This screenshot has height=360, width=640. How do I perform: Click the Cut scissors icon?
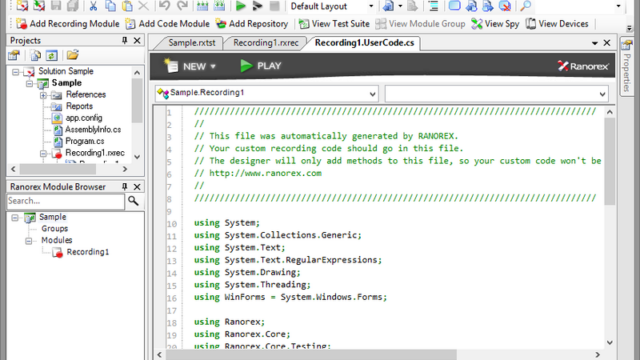(93, 6)
